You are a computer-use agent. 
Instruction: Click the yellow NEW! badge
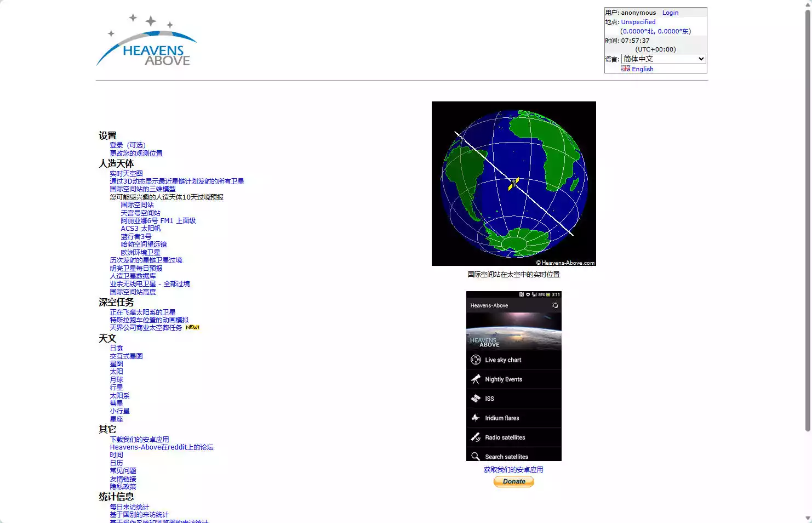coord(192,327)
